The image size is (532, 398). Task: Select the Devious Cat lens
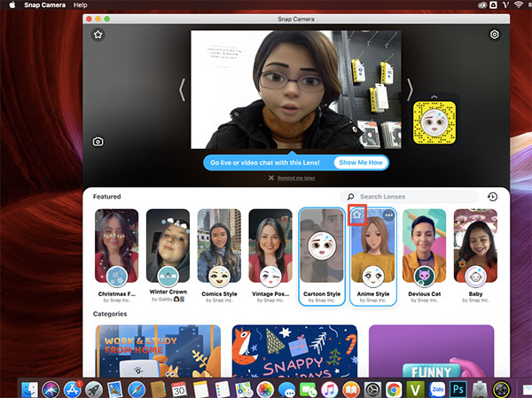point(424,246)
